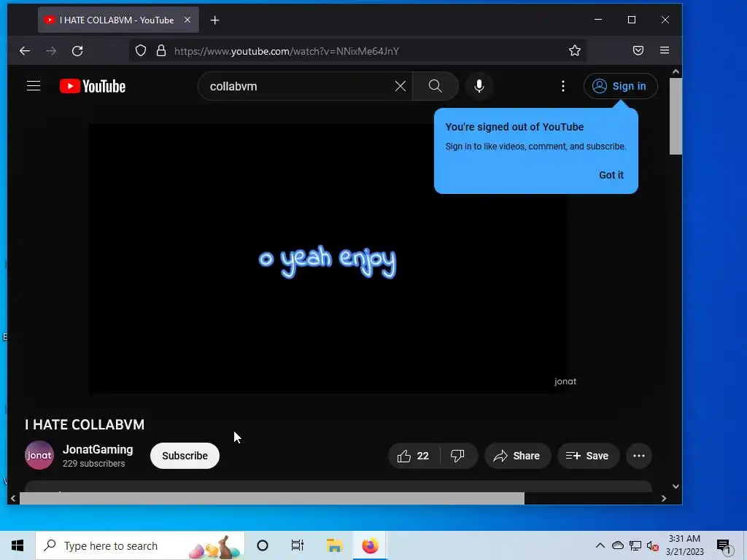Open Cortana from taskbar circle
Image resolution: width=747 pixels, height=560 pixels.
point(263,545)
